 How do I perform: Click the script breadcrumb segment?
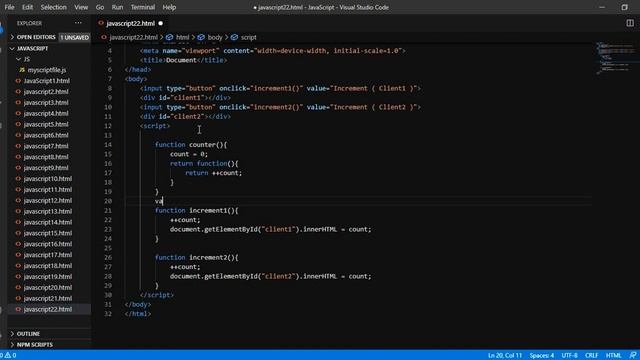click(x=248, y=37)
